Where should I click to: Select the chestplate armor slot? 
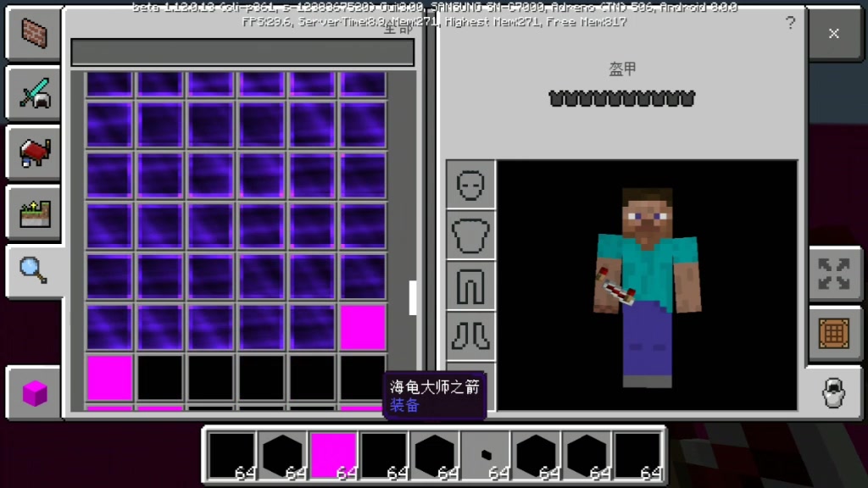pyautogui.click(x=470, y=236)
